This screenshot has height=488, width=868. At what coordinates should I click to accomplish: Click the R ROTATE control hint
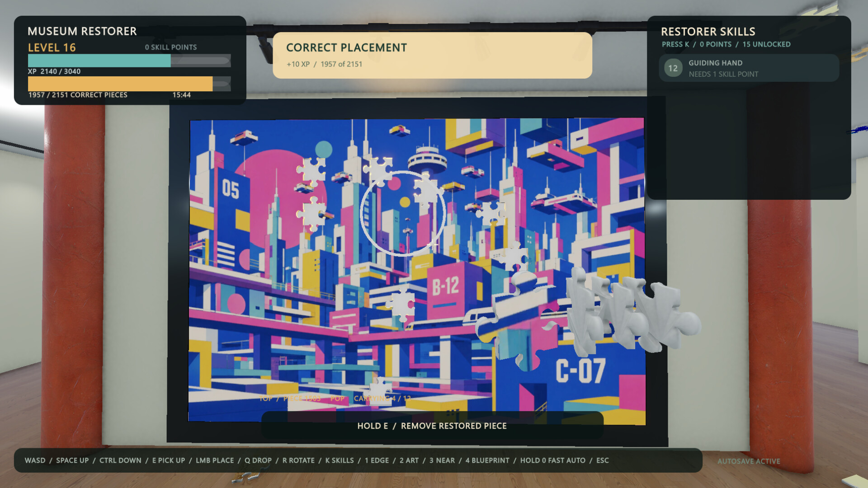298,460
